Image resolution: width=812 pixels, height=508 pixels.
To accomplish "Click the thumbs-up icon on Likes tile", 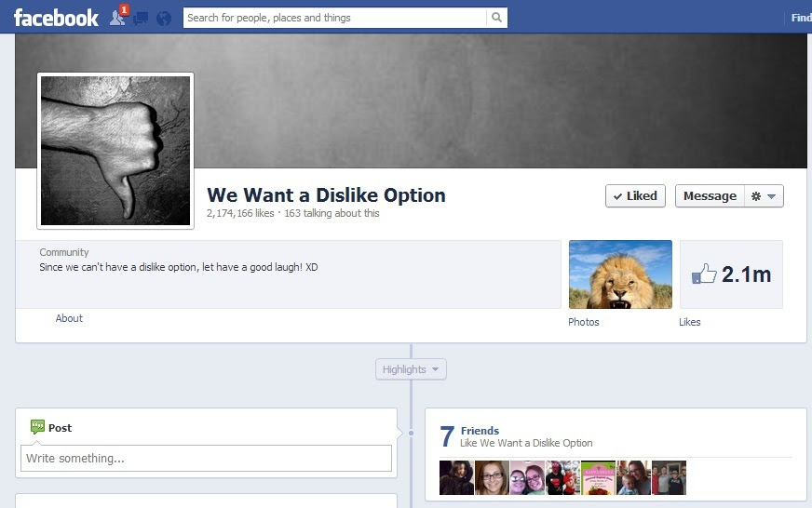I will [x=704, y=274].
